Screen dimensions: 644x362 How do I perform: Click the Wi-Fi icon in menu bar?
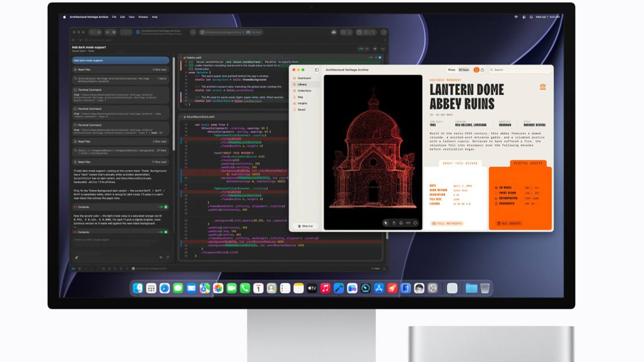click(x=516, y=17)
